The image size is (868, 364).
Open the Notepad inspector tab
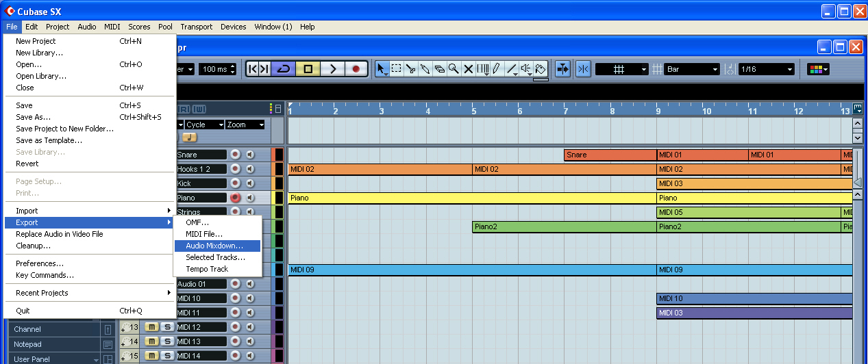55,344
